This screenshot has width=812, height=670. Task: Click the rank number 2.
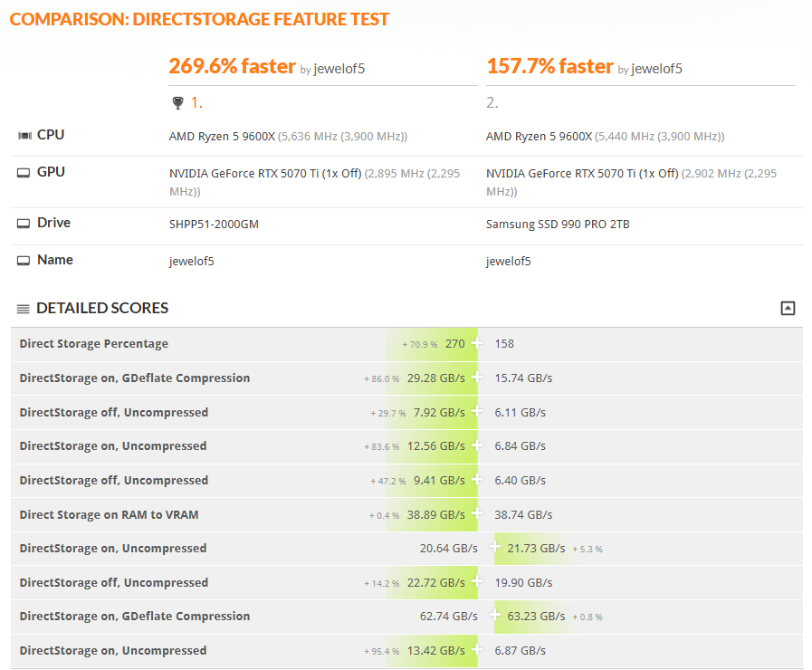(x=492, y=103)
